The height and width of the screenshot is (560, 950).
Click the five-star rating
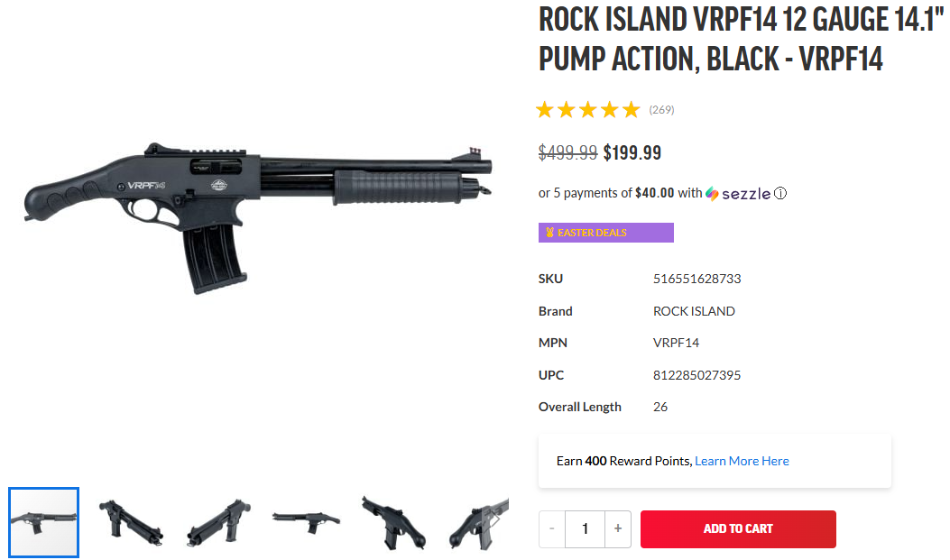587,110
